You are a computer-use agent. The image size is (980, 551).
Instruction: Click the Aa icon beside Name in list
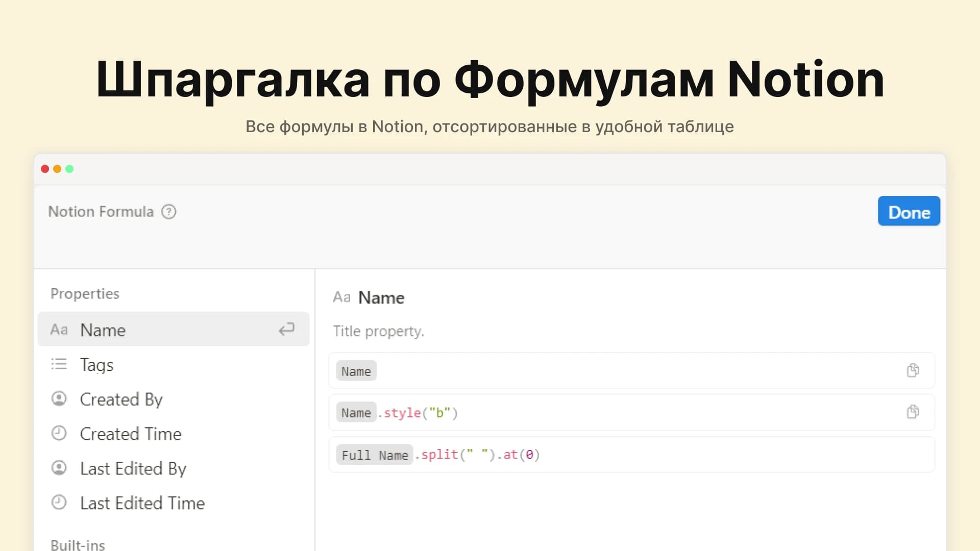pyautogui.click(x=59, y=330)
